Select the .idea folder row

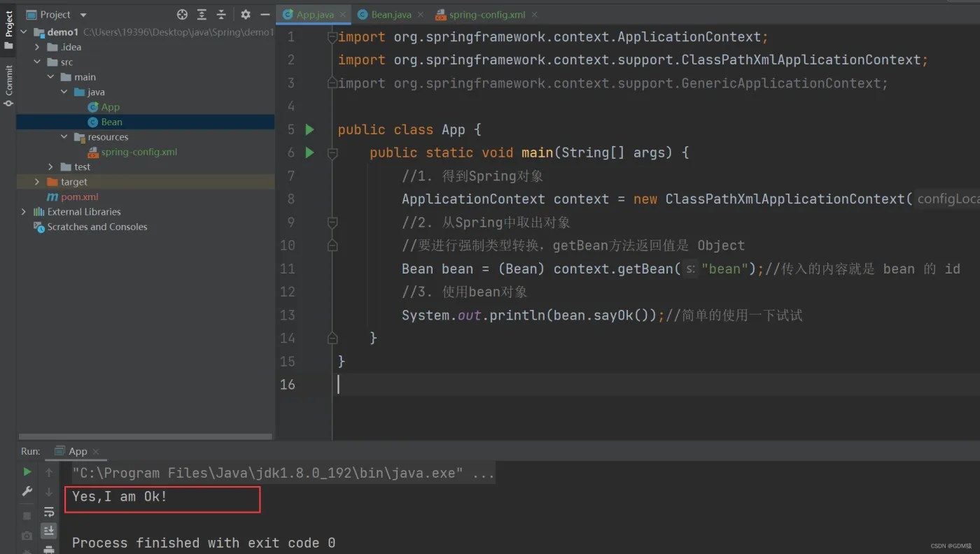(x=146, y=47)
